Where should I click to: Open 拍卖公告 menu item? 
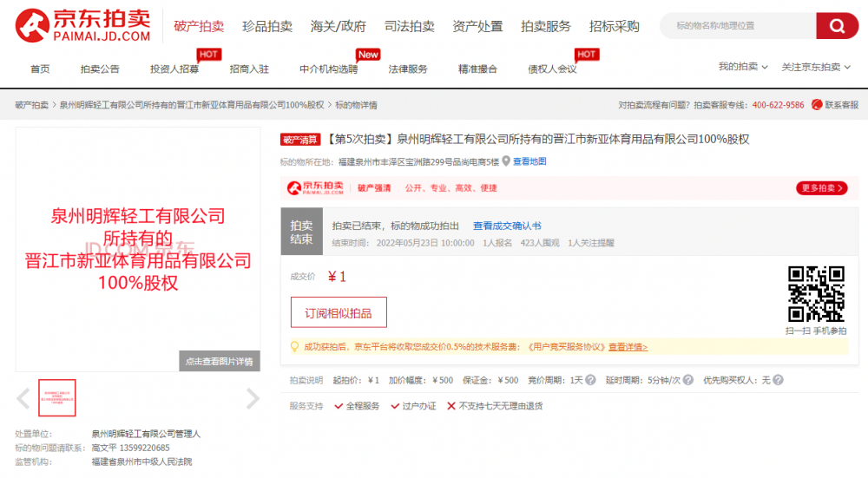pyautogui.click(x=100, y=69)
